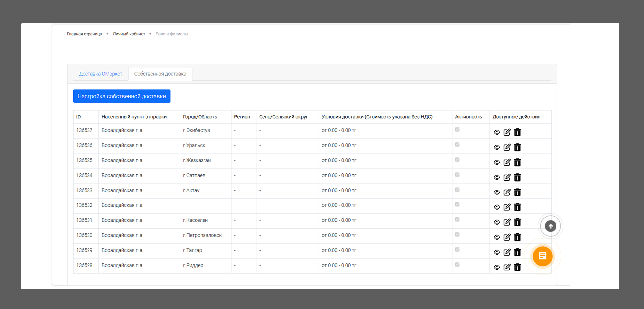The image size is (644, 309).
Task: Open Личный кабинет breadcrumb link
Action: click(129, 34)
